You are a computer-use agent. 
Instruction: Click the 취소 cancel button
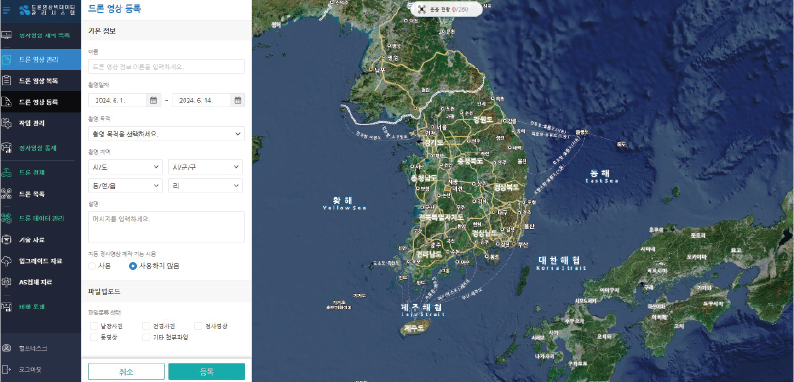tap(127, 371)
